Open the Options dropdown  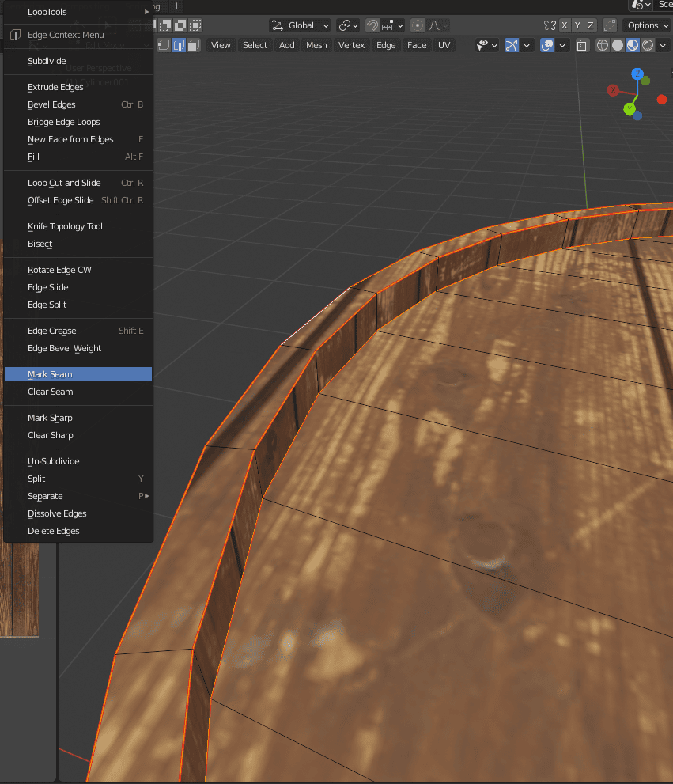tap(646, 25)
